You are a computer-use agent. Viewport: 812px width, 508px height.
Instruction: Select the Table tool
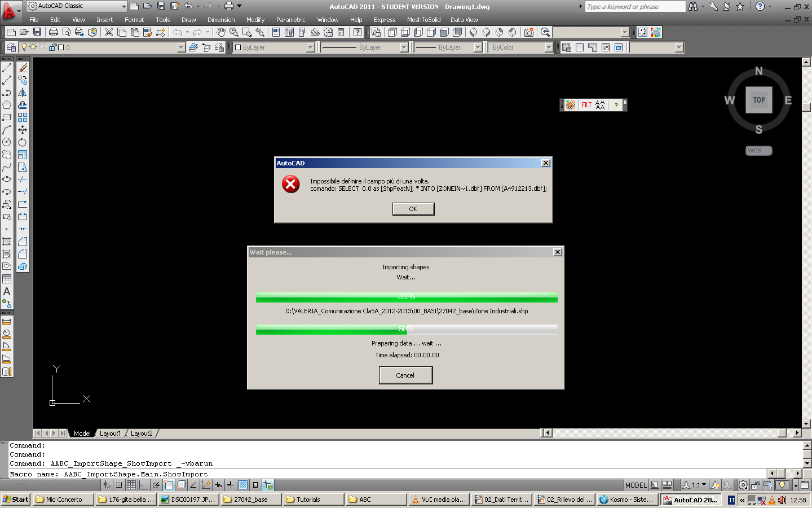click(x=7, y=279)
